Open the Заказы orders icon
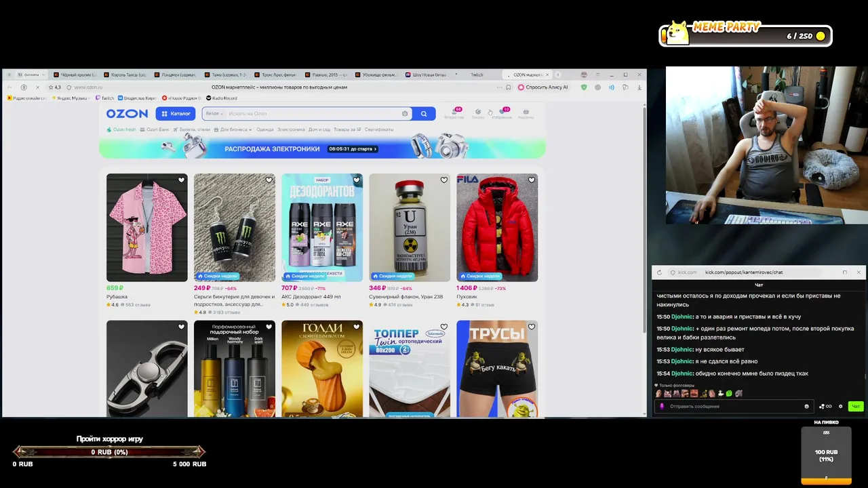 (478, 113)
